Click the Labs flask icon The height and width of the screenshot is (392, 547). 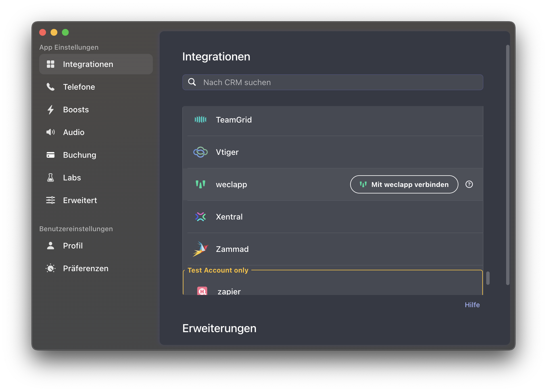[x=51, y=178]
